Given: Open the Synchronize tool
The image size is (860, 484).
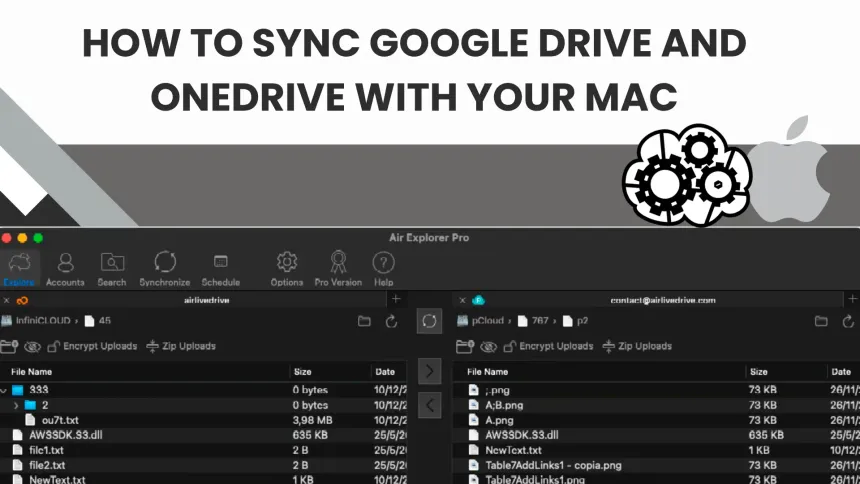Looking at the screenshot, I should 165,269.
